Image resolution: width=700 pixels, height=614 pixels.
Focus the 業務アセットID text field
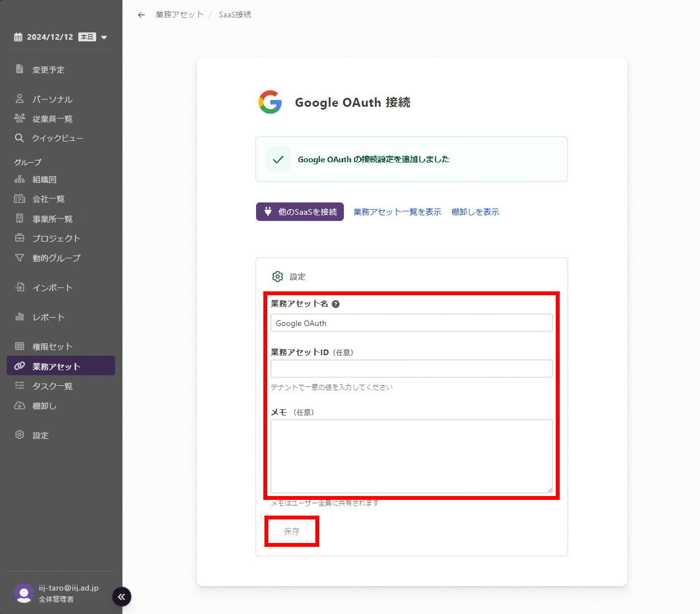(x=412, y=369)
